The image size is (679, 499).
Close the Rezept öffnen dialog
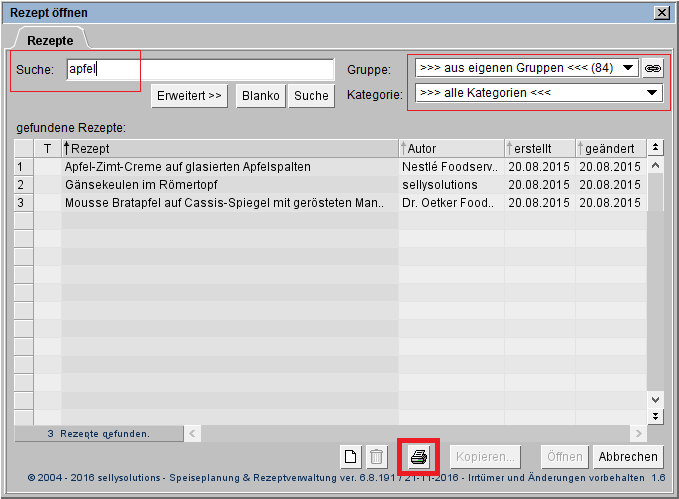pyautogui.click(x=661, y=12)
